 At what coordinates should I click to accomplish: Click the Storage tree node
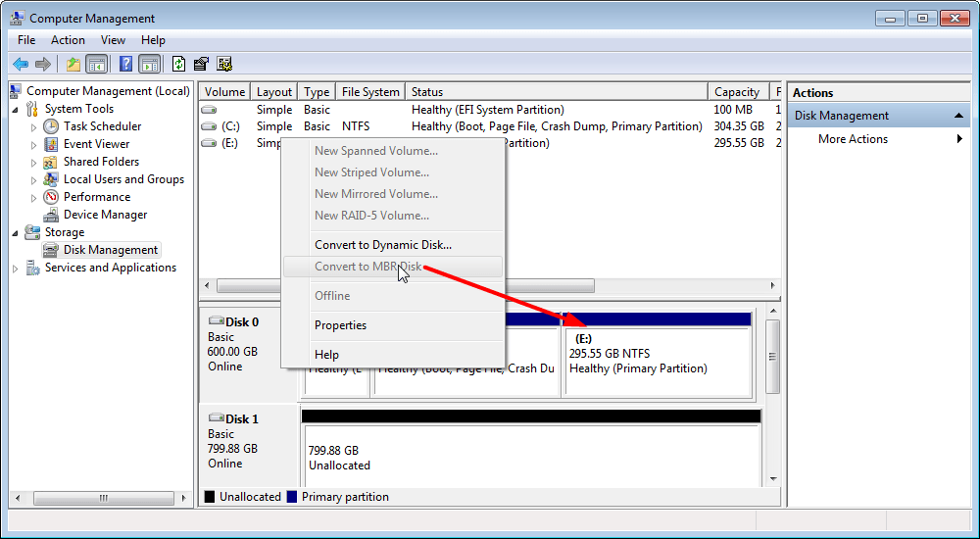tap(65, 232)
